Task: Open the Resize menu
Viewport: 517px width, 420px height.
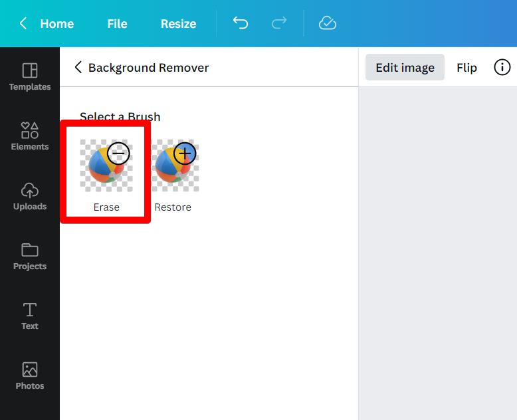Action: pos(178,24)
